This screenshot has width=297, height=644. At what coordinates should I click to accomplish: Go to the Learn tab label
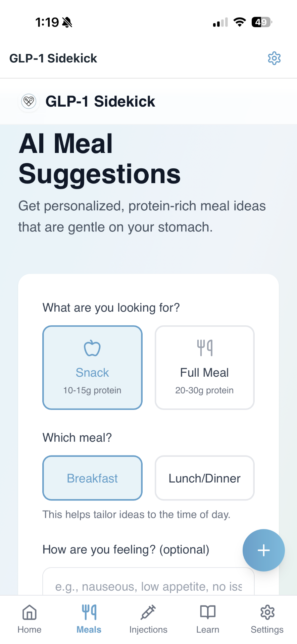click(208, 630)
